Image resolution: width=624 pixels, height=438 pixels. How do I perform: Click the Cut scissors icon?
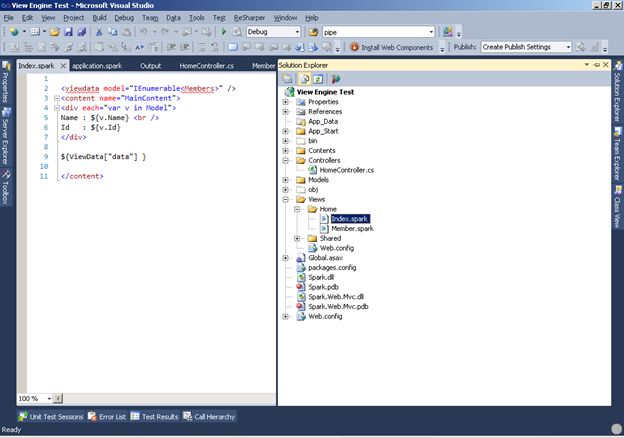coord(99,32)
